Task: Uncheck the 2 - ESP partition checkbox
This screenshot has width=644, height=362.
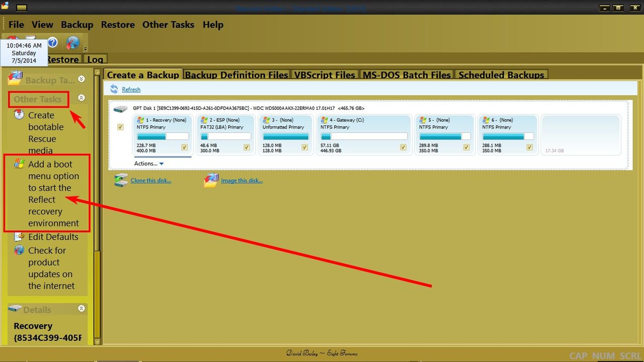Action: coord(247,148)
